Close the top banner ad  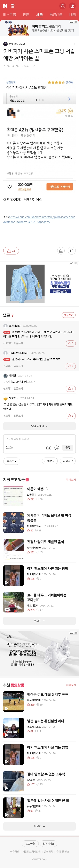(x=76, y=22)
